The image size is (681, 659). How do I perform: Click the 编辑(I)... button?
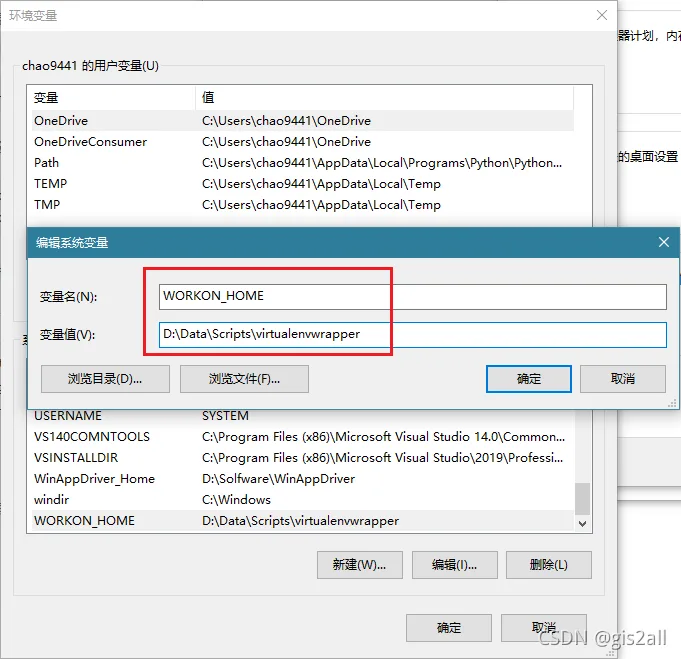[x=454, y=565]
